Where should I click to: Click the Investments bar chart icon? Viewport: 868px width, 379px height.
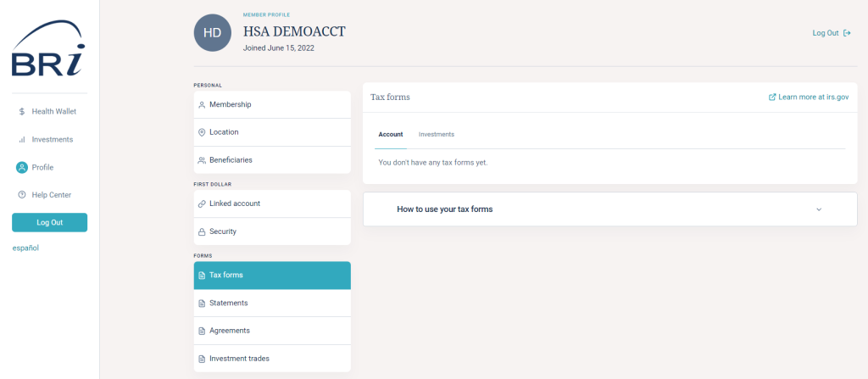coord(21,139)
